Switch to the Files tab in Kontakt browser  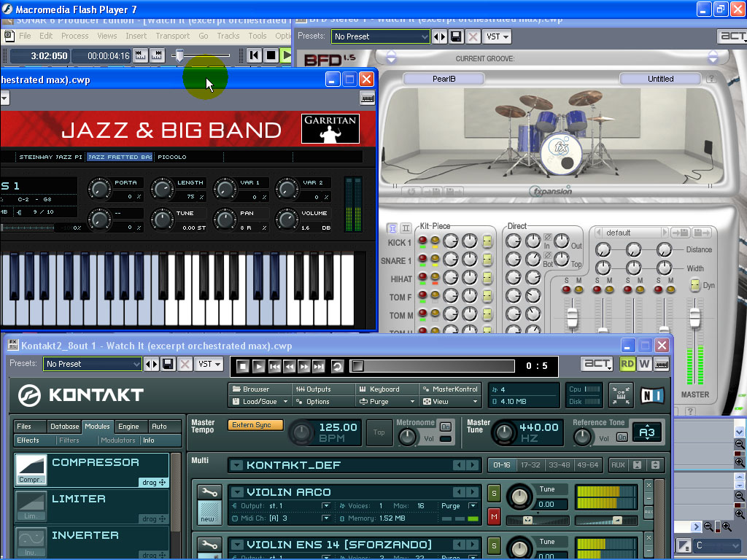pyautogui.click(x=24, y=427)
